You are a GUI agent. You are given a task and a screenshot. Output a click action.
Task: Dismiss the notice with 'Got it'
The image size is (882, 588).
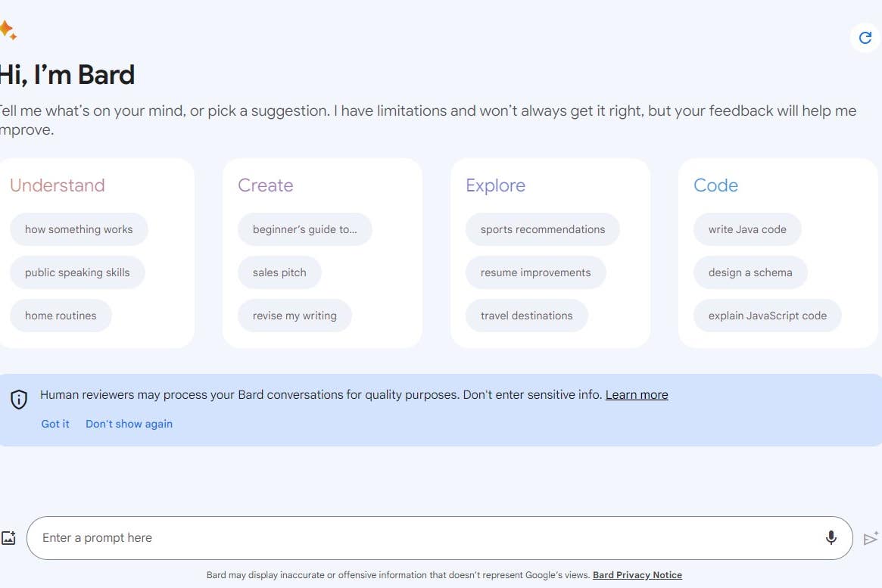click(55, 424)
